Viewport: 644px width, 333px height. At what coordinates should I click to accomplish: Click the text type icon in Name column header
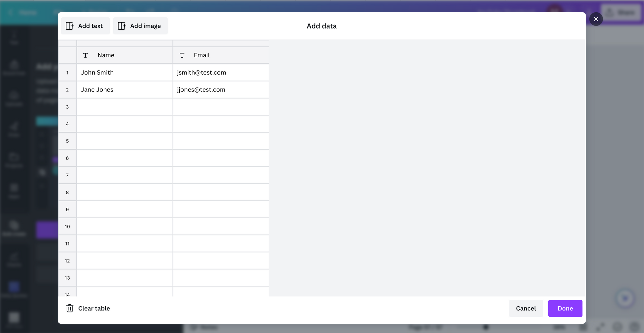86,55
